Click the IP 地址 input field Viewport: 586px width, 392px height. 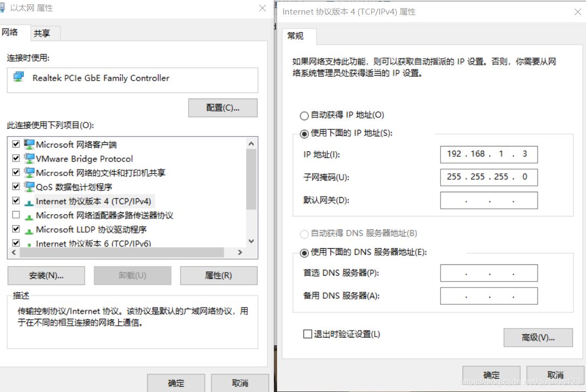(x=489, y=155)
